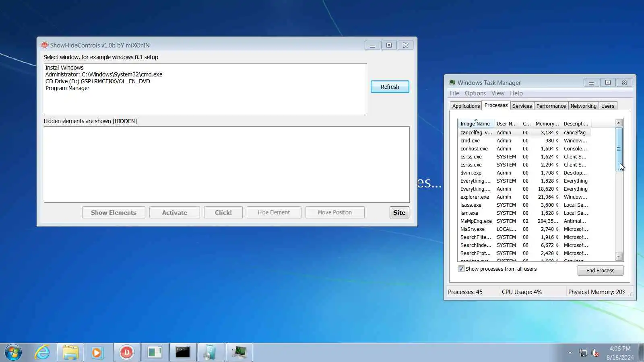Open the Options menu in Task Manager
Viewport: 644px width, 362px height.
pos(475,93)
